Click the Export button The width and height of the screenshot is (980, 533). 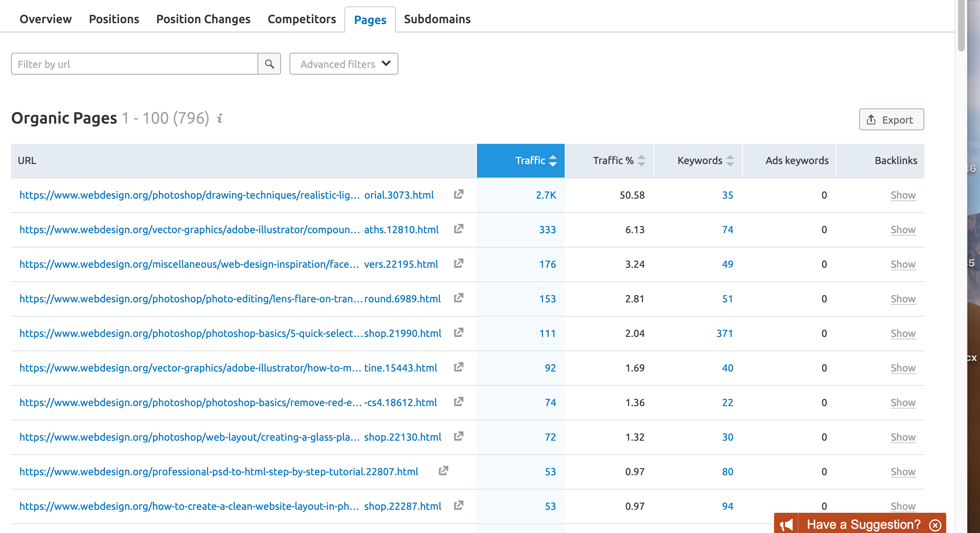[x=891, y=119]
